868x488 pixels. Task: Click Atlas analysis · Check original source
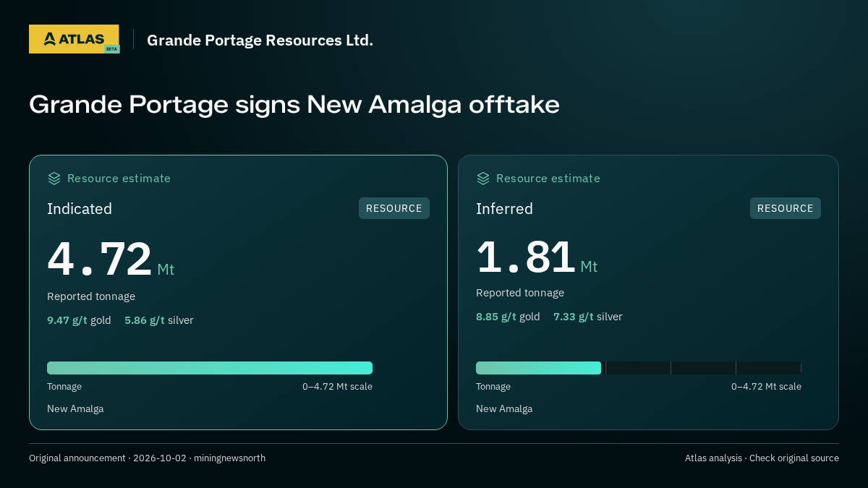pos(762,458)
